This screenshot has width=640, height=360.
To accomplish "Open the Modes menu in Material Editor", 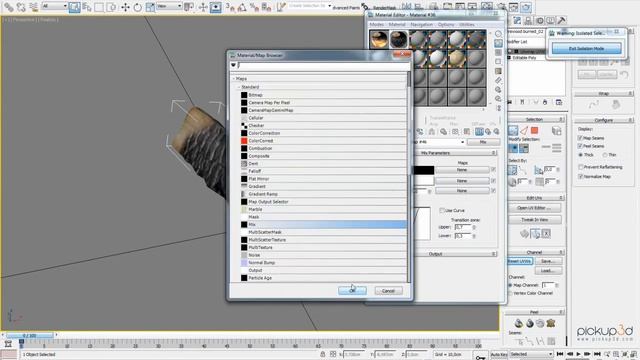I will (x=376, y=24).
